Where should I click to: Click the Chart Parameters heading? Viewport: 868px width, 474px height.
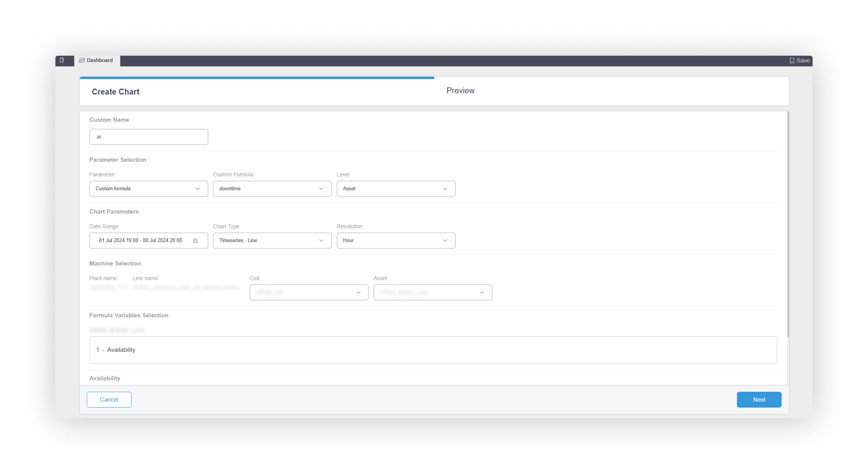[114, 212]
